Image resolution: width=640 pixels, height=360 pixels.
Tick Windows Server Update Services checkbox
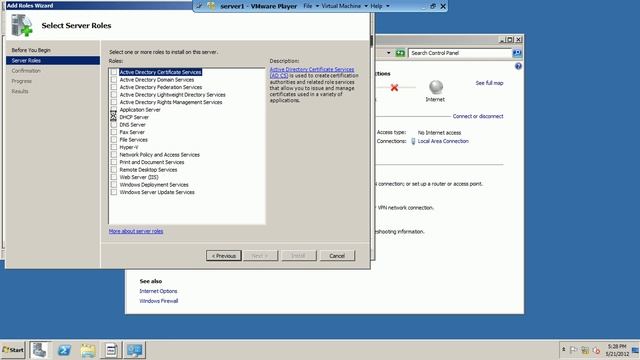tap(114, 192)
